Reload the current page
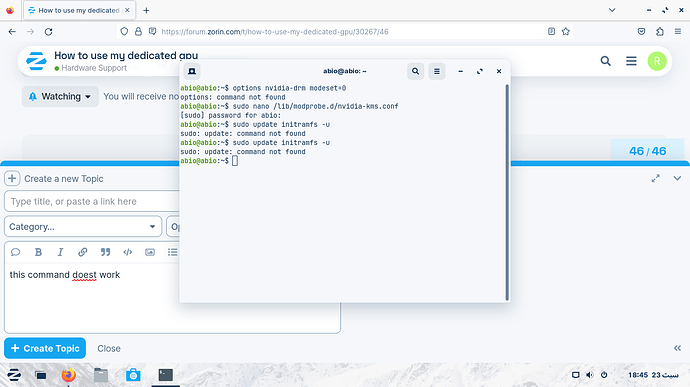The height and width of the screenshot is (387, 690). [48, 32]
